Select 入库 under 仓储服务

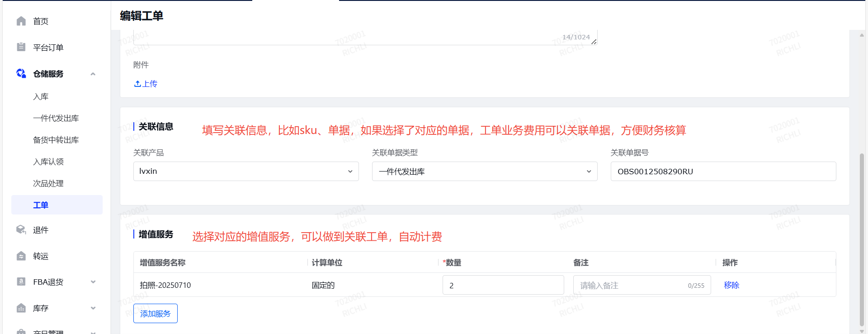pyautogui.click(x=41, y=96)
